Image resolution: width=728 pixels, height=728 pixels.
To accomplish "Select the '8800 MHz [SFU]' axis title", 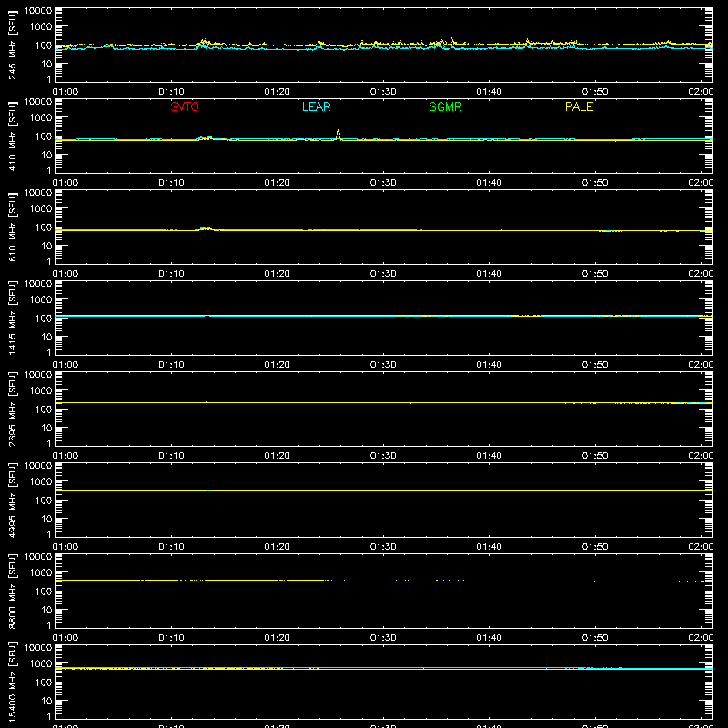I will 13,591.
